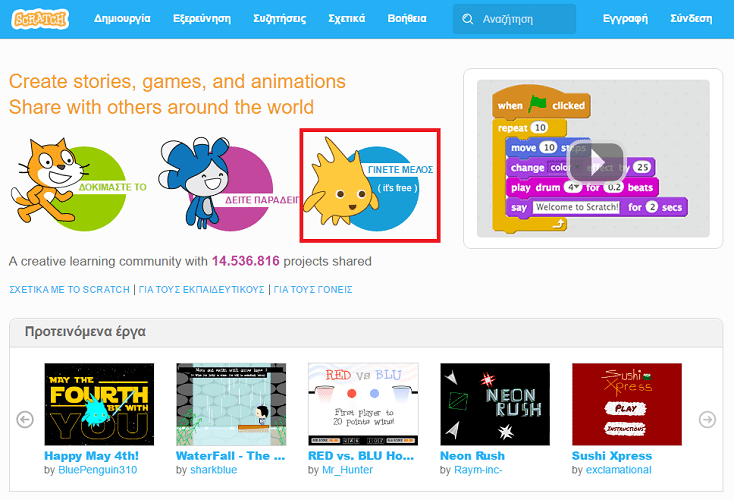Open ΓΙΑ ΤΟΥΣ ΓΟΝΕΙΣ link
The width and height of the screenshot is (734, 500).
(313, 290)
